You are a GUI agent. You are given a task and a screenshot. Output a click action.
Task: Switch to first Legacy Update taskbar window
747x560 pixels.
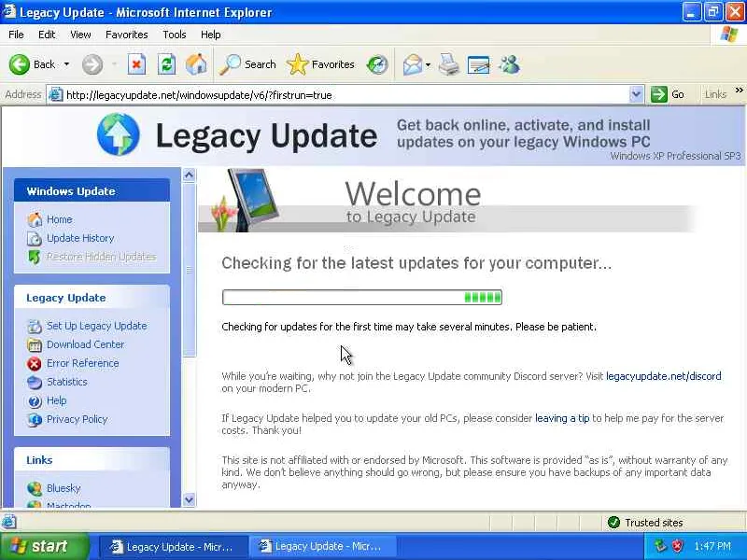pos(174,547)
